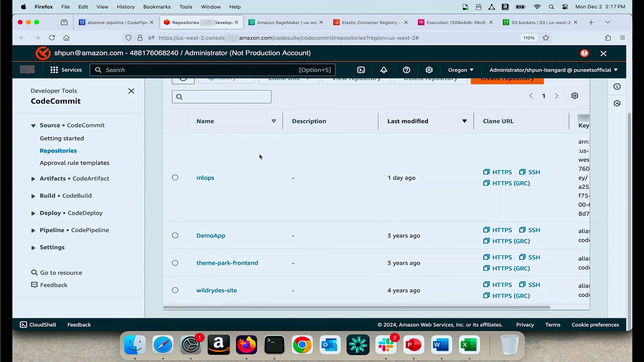This screenshot has height=362, width=644.
Task: Open the wildrydes-site repository link
Action: (x=216, y=290)
